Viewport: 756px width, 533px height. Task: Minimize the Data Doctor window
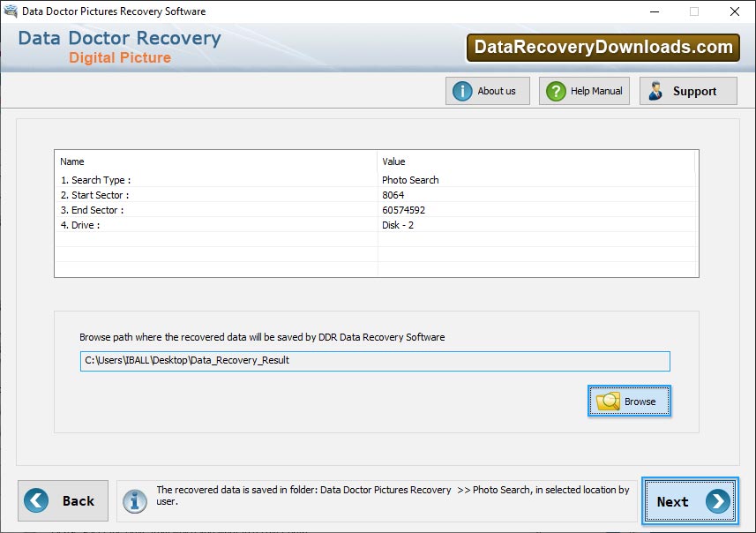coord(655,11)
